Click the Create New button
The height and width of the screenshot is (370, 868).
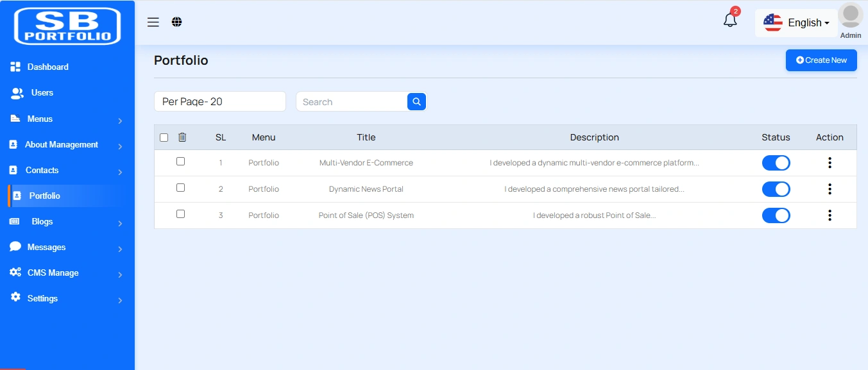(821, 60)
